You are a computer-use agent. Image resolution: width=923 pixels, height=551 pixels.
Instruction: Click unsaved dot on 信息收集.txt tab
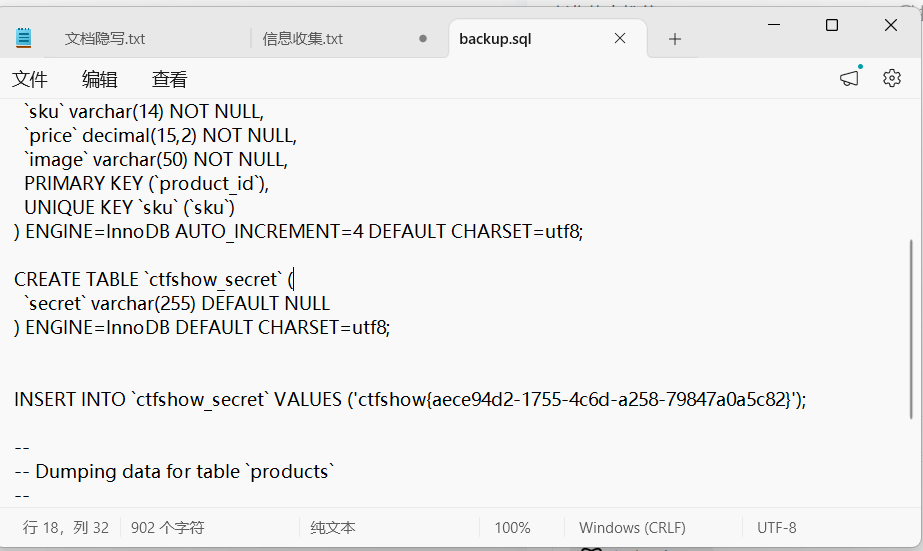(423, 39)
